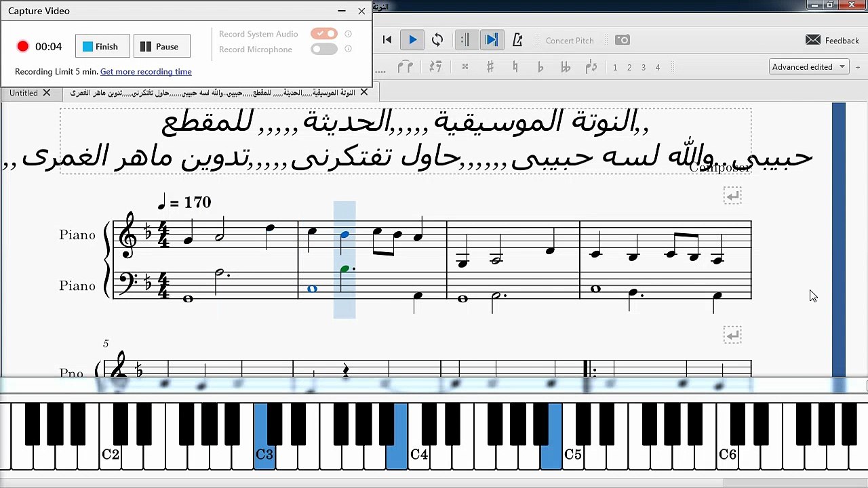Viewport: 868px width, 488px height.
Task: Show info for Record Microphone
Action: click(x=348, y=49)
